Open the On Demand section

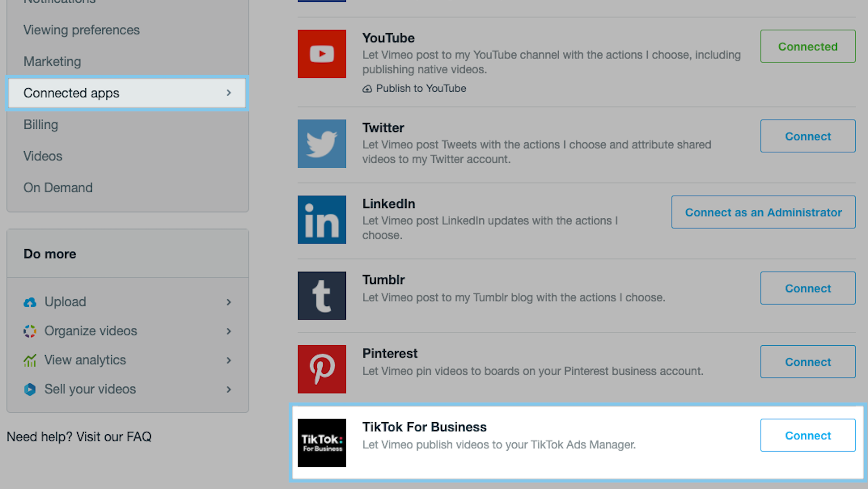(x=58, y=188)
